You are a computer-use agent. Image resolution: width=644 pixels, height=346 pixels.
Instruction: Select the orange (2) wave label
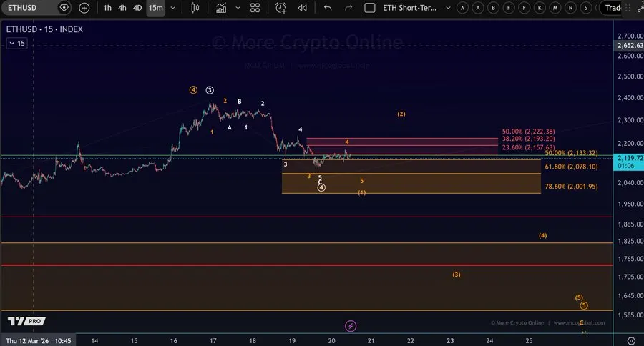[401, 114]
